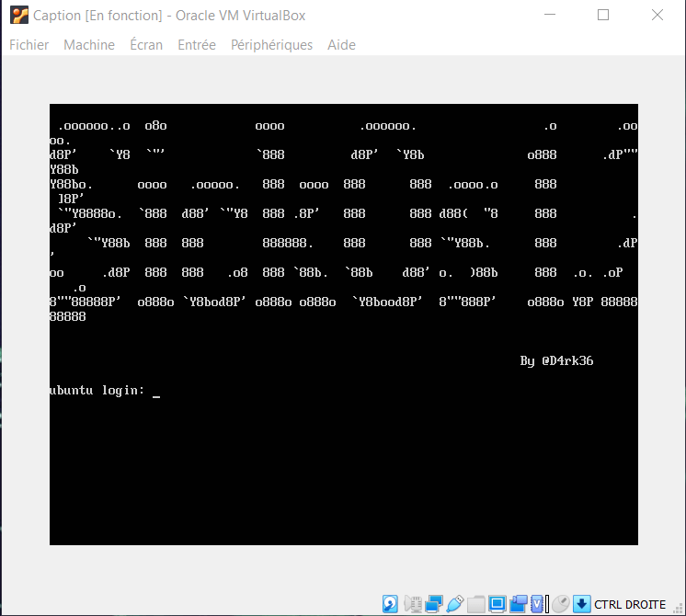This screenshot has height=616, width=686.
Task: Open the Machine menu
Action: pos(89,45)
